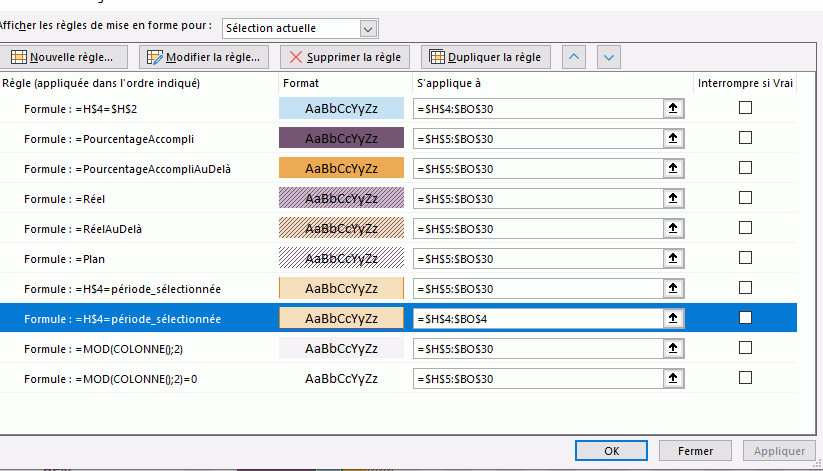Check Interrompre si Vrai for the =RéelAuDelà rule
823x471 pixels.
745,228
